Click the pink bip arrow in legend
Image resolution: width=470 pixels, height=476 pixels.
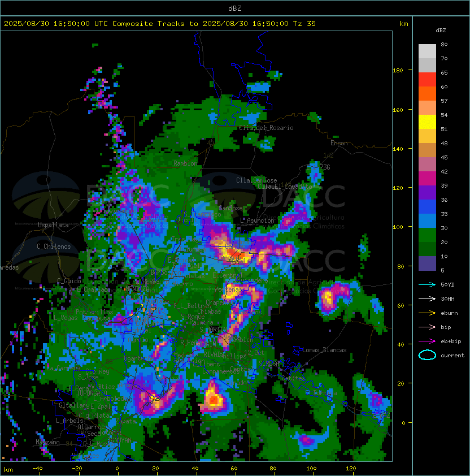(427, 327)
